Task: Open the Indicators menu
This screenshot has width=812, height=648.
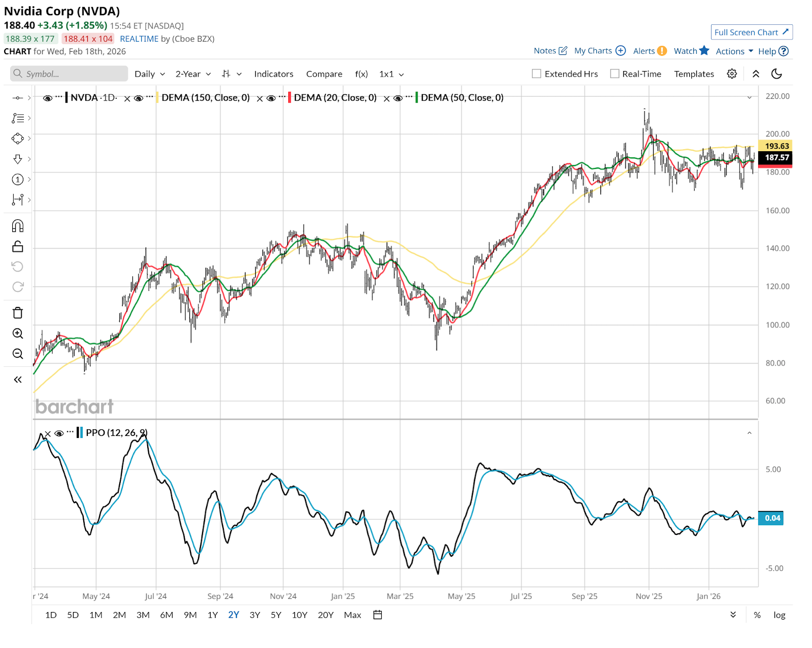Action: [274, 74]
